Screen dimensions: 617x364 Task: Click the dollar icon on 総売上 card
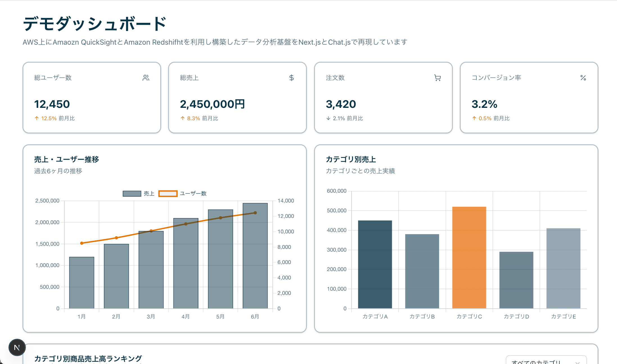click(x=292, y=78)
